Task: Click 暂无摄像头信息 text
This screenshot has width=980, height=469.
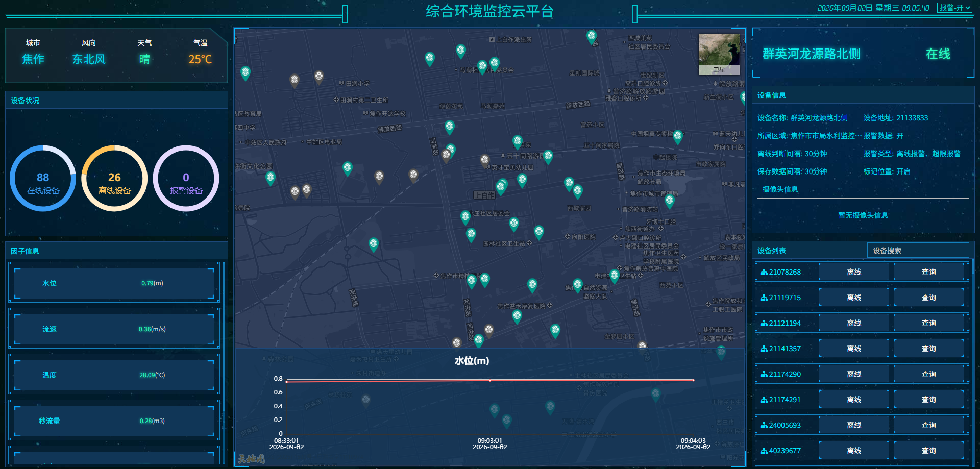Action: click(x=863, y=215)
